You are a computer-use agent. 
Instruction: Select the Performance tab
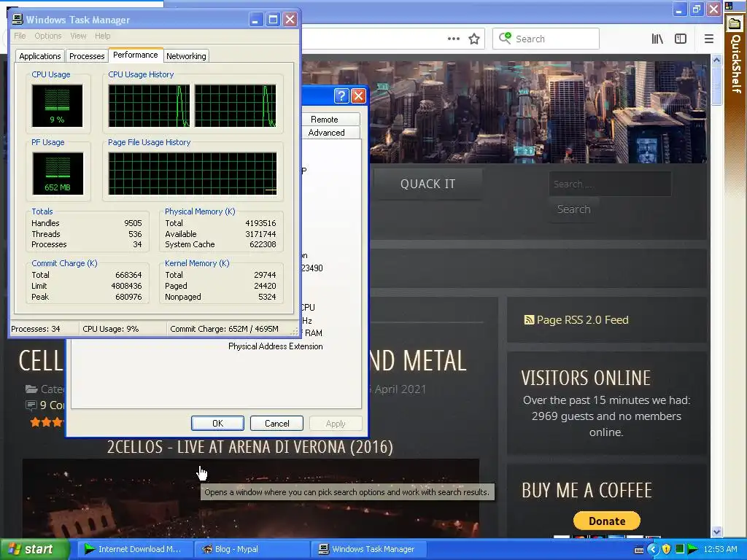tap(135, 55)
